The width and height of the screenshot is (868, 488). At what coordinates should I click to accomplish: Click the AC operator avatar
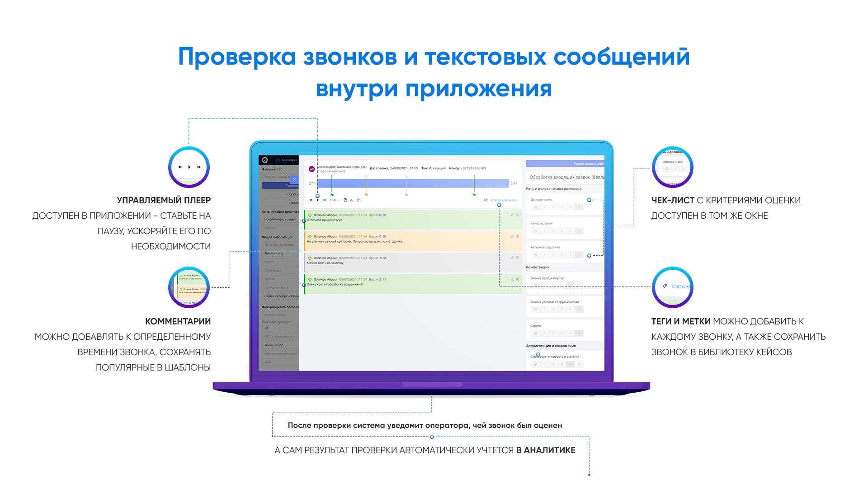pyautogui.click(x=311, y=169)
